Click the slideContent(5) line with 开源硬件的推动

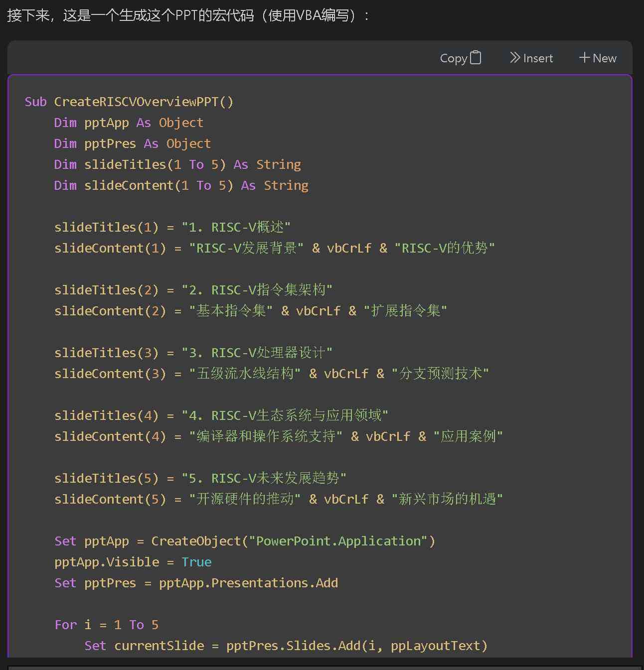click(x=279, y=499)
